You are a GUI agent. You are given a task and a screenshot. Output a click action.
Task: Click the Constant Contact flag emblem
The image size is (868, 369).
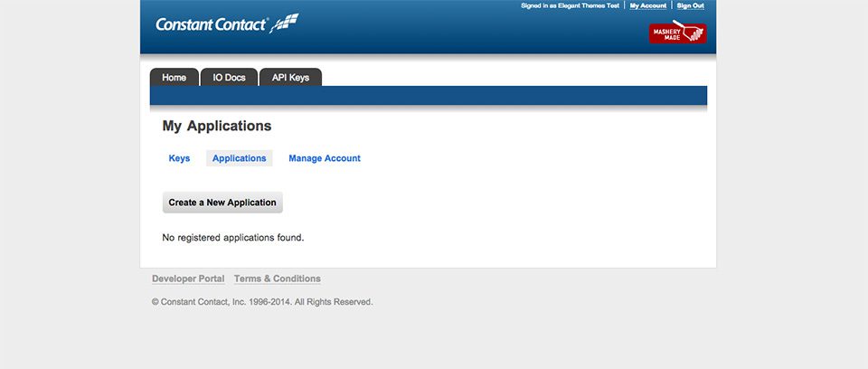[x=285, y=22]
